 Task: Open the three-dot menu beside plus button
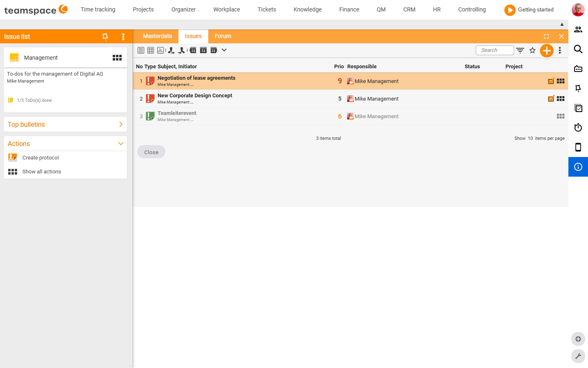click(560, 50)
